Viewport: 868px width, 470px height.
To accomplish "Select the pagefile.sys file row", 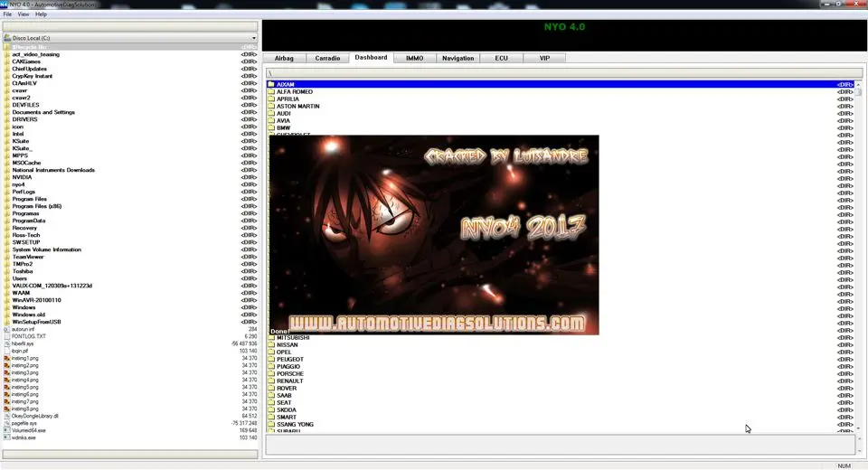I will (130, 423).
